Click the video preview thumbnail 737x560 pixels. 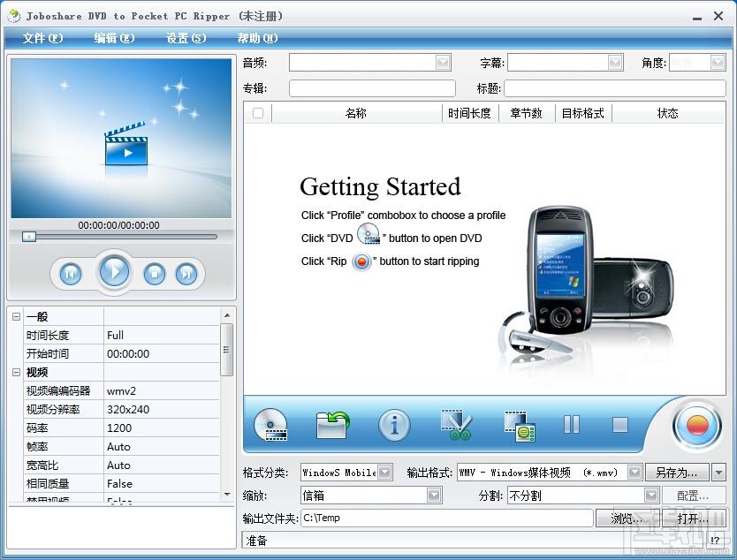coord(121,138)
